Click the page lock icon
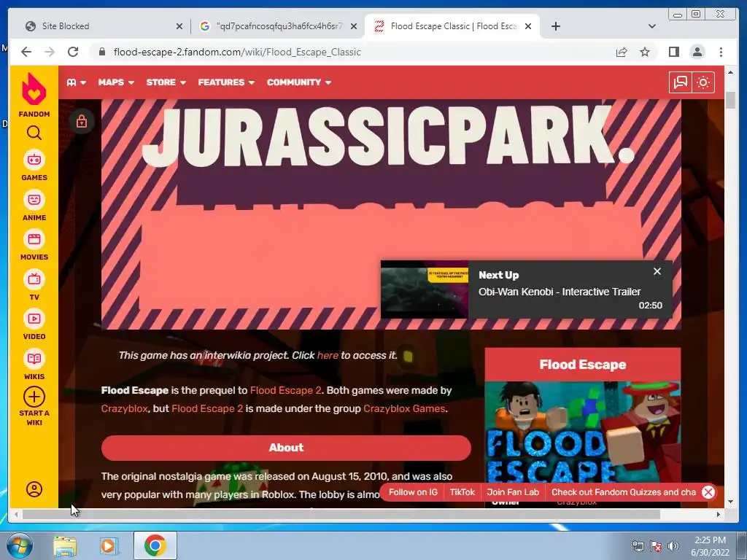 click(x=82, y=122)
